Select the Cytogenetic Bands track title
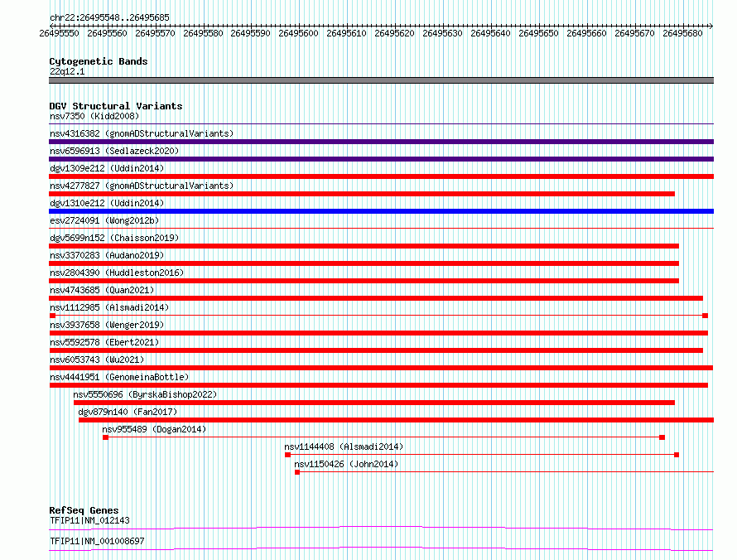Viewport: 737px width, 560px height. [x=99, y=61]
